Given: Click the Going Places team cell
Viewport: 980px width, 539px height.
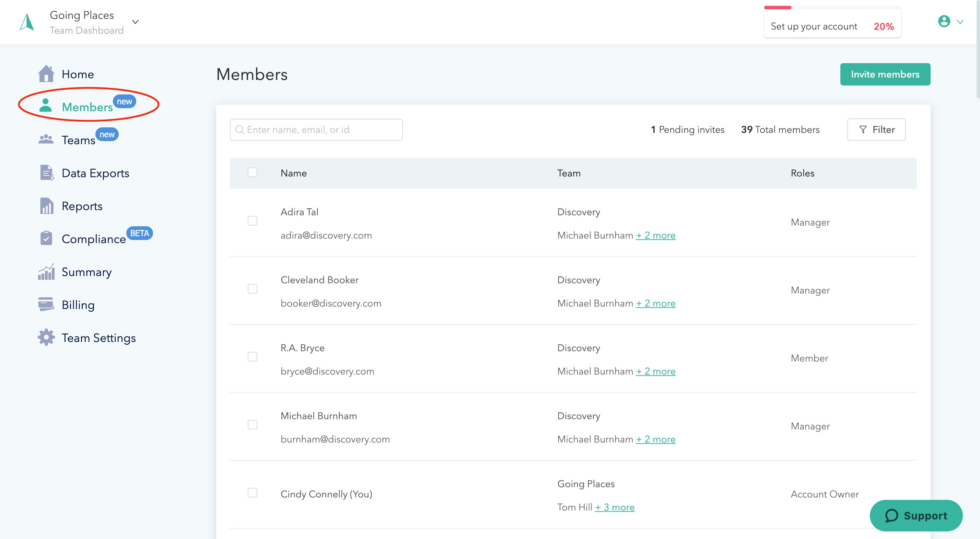Looking at the screenshot, I should 586,484.
